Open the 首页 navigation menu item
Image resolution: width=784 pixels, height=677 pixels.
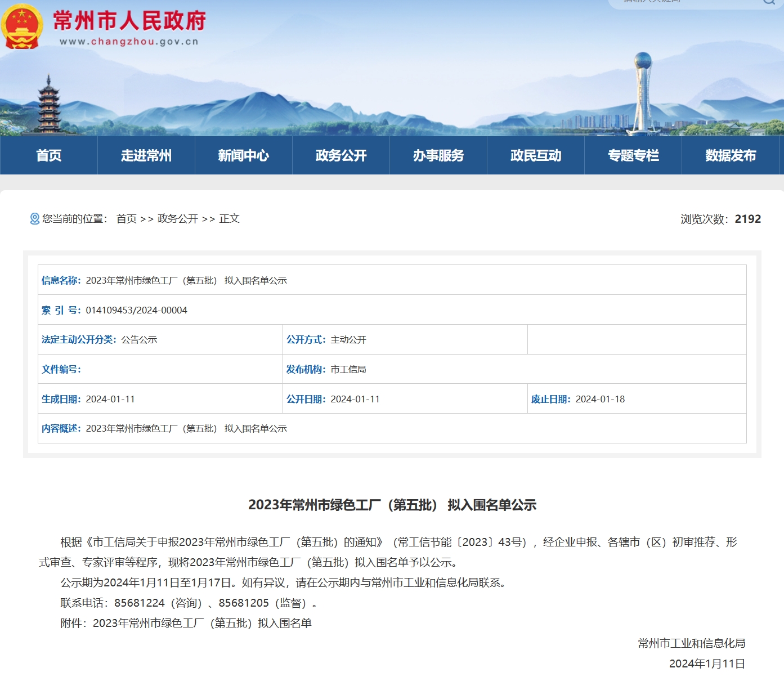tap(49, 155)
